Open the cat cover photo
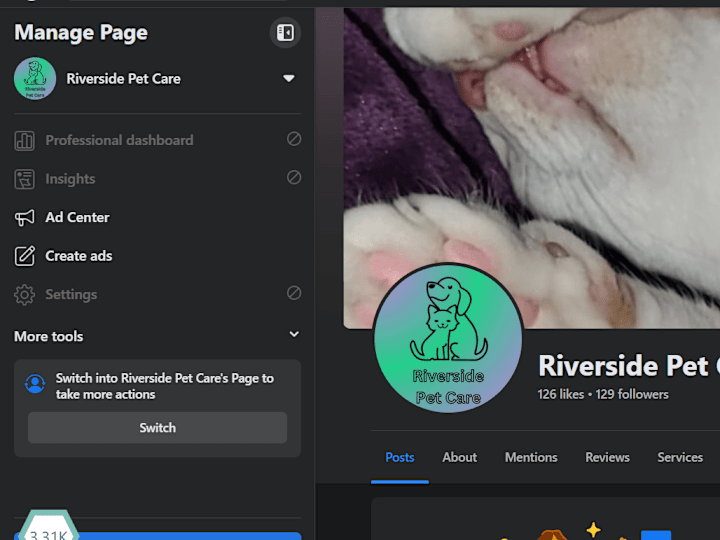The width and height of the screenshot is (720, 540). coord(532,168)
